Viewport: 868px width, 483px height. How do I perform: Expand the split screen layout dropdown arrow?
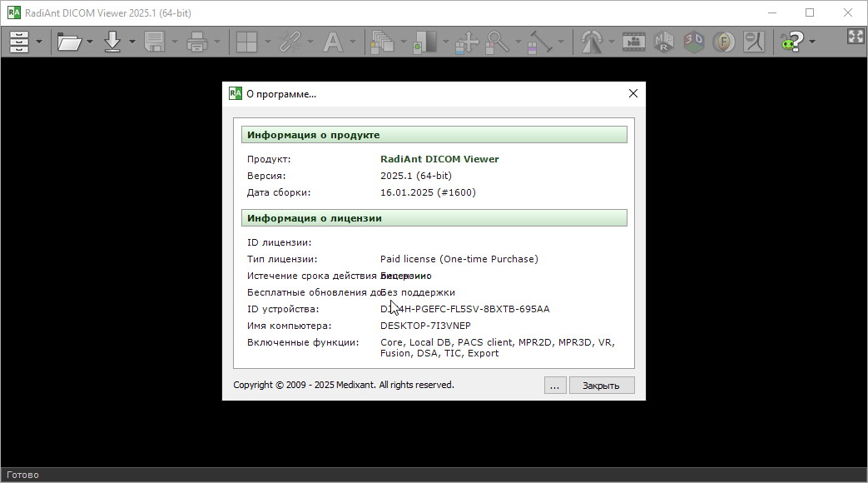tap(267, 42)
